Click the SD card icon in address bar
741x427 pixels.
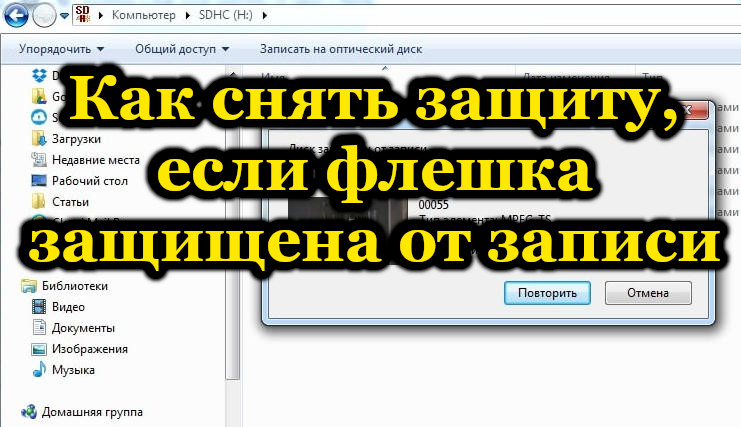(x=87, y=16)
